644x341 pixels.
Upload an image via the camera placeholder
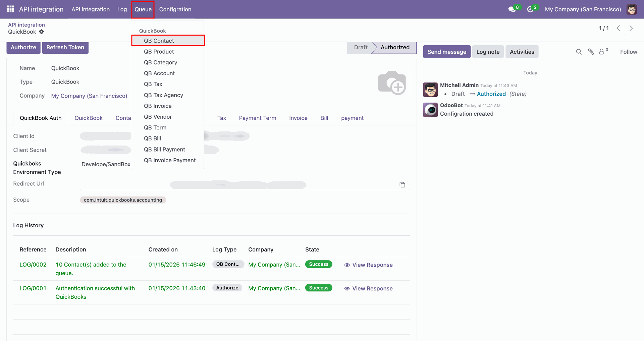tap(392, 82)
